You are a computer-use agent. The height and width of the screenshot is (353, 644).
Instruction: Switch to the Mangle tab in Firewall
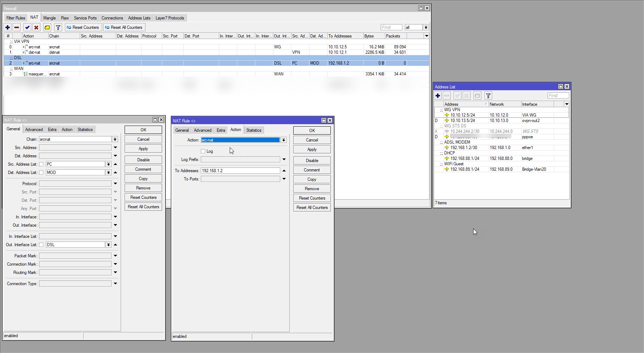(49, 18)
